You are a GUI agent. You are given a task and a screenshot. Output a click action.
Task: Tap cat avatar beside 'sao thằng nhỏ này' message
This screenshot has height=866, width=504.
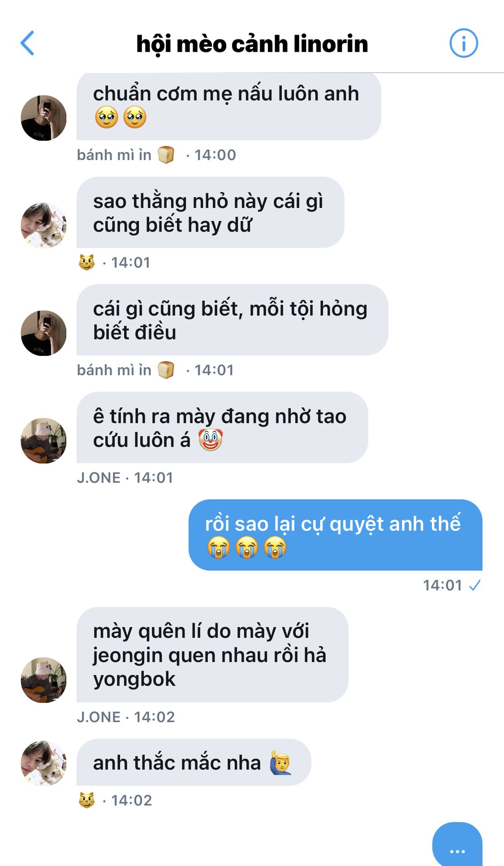pos(44,225)
